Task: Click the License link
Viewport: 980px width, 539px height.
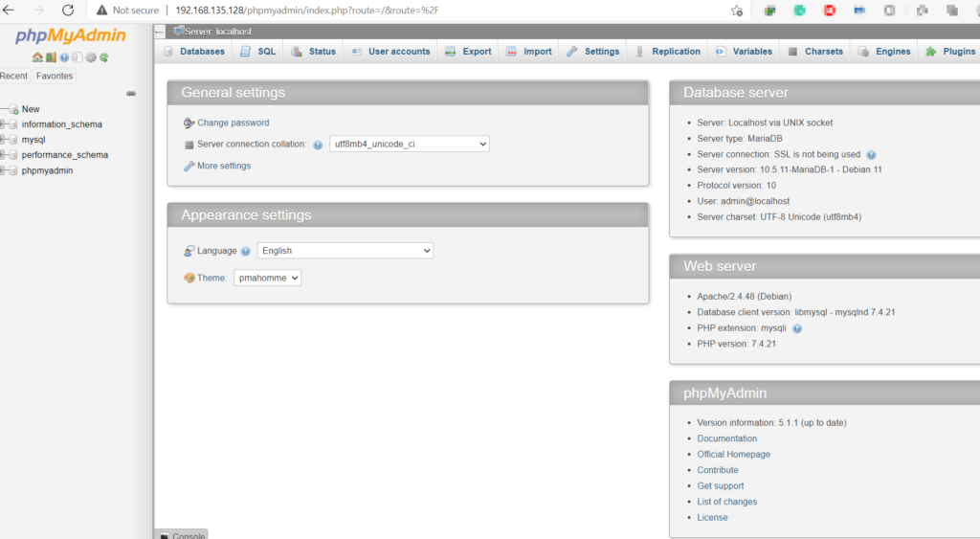Action: 712,518
